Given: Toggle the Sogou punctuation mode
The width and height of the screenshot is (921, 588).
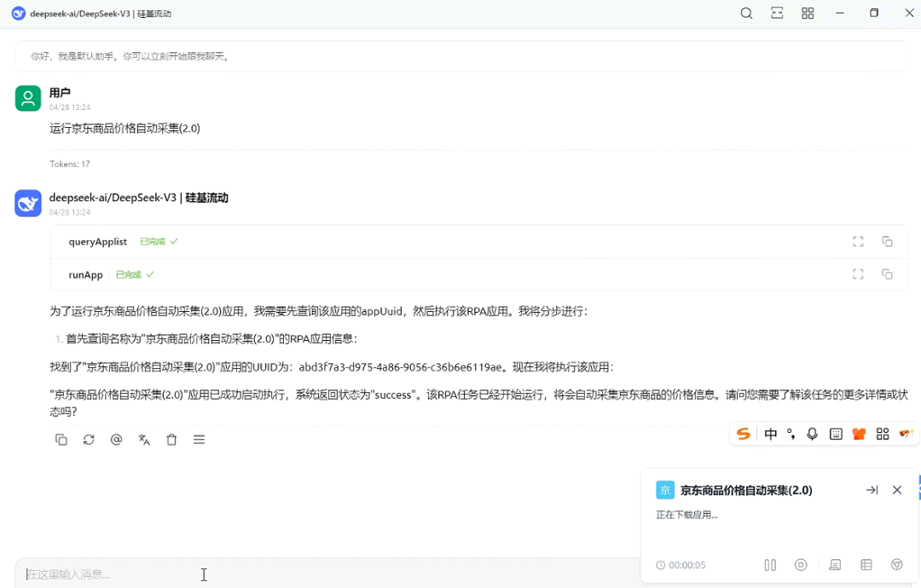Looking at the screenshot, I should [791, 434].
